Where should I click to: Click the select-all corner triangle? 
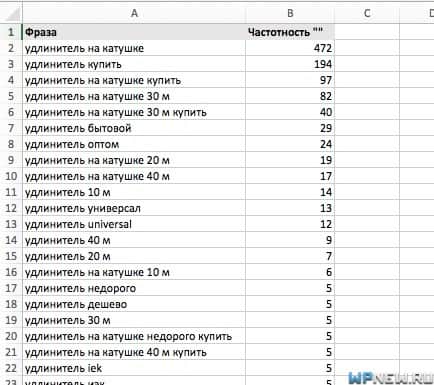[x=11, y=13]
